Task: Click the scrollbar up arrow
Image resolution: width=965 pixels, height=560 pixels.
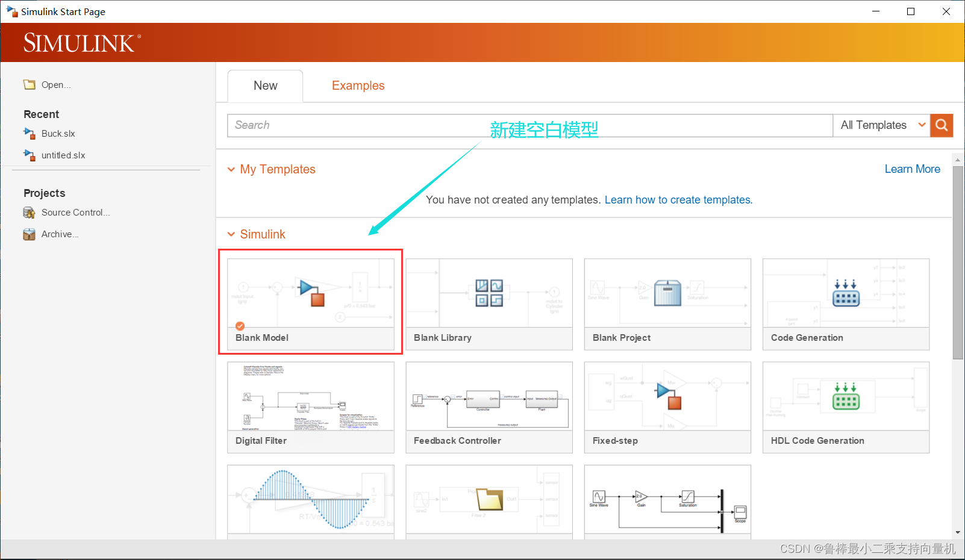Action: click(x=958, y=160)
